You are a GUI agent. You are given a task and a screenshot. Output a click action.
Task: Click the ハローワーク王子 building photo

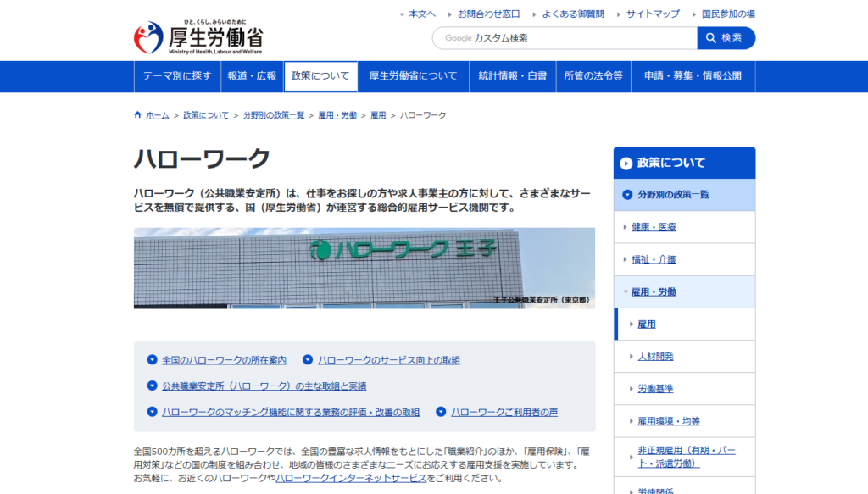tap(364, 268)
